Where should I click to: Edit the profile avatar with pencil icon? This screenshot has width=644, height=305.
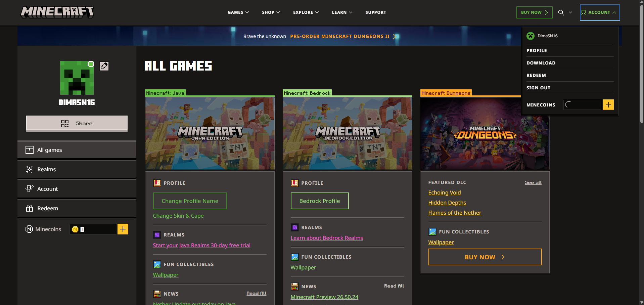pos(104,66)
